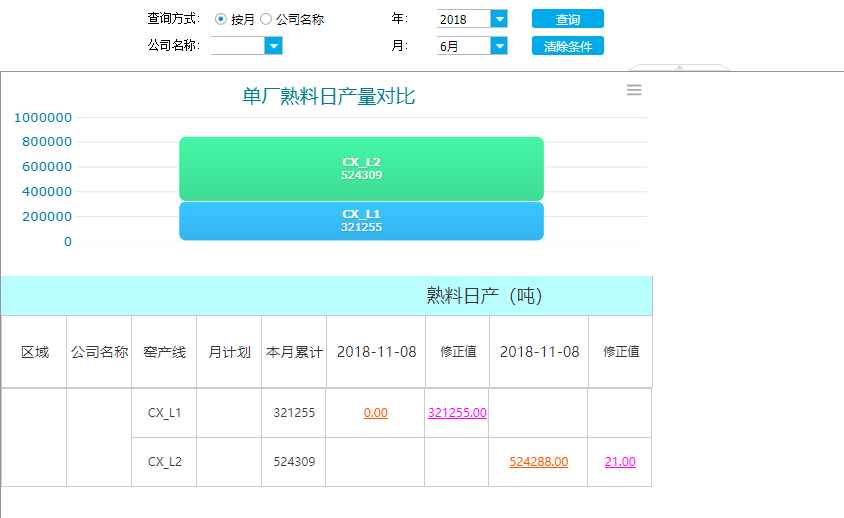The image size is (844, 518).
Task: Click the 月计划 column header
Action: 229,352
